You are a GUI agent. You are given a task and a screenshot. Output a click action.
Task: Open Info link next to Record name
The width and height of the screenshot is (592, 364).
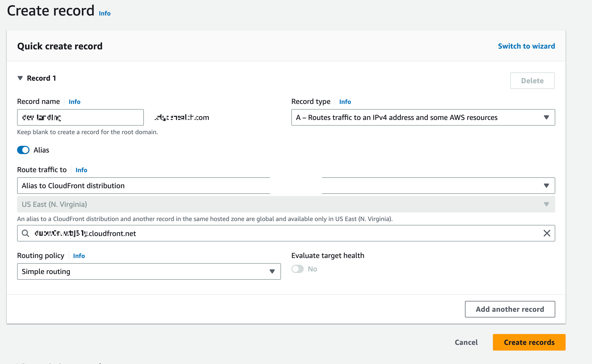[75, 102]
